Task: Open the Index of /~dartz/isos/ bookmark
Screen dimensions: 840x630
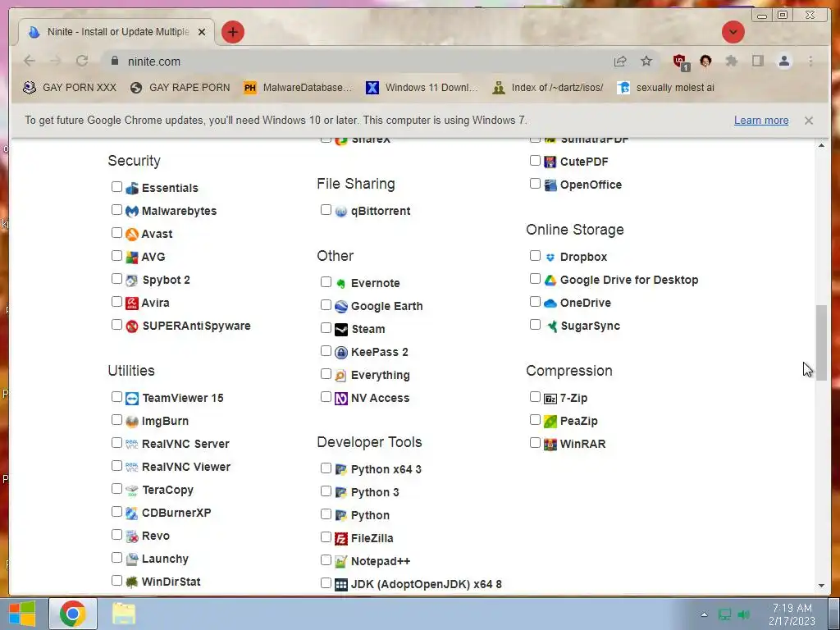Action: tap(548, 88)
